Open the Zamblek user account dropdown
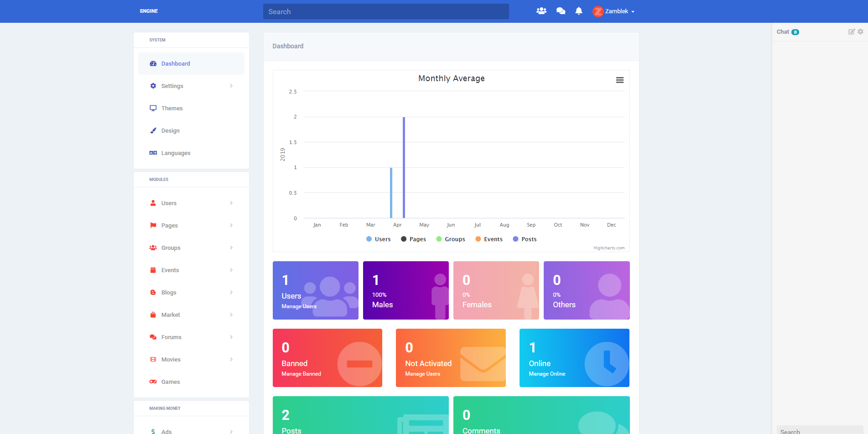 [613, 11]
